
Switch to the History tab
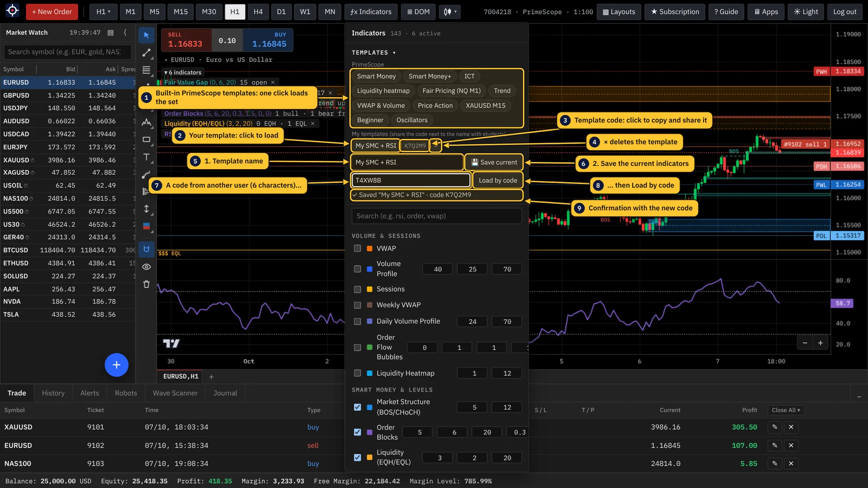point(53,393)
